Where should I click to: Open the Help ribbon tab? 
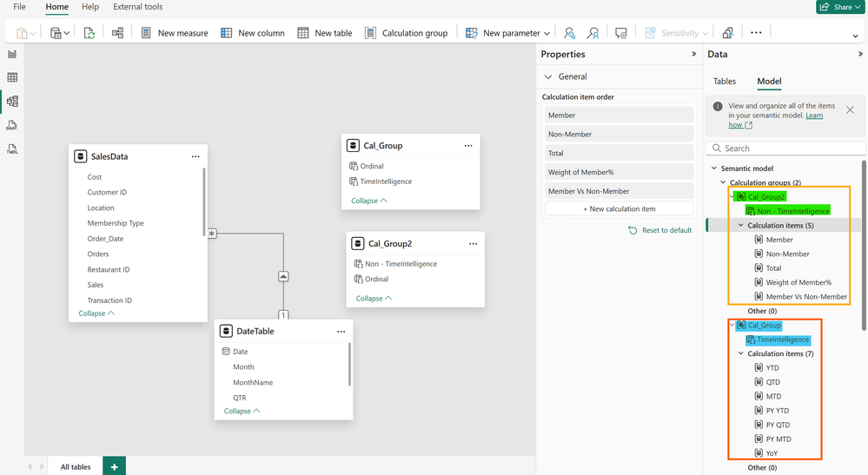click(90, 7)
